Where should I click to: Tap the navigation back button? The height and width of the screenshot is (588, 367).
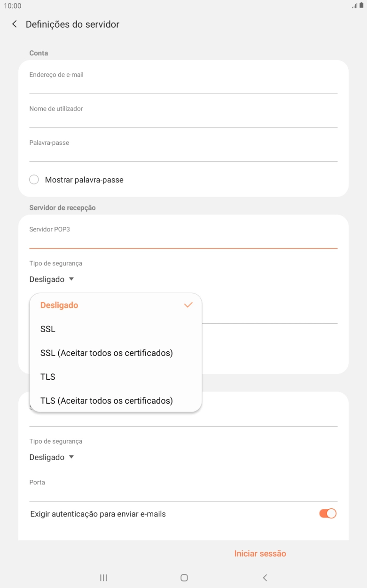(265, 577)
